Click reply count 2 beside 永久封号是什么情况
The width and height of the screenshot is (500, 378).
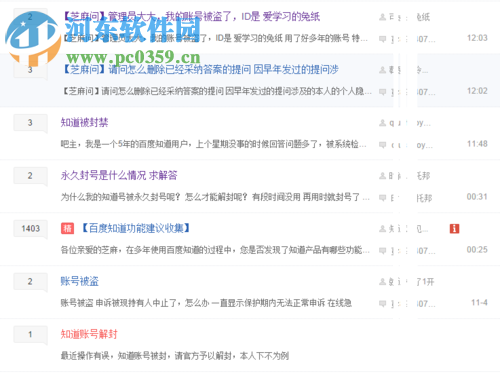[30, 176]
